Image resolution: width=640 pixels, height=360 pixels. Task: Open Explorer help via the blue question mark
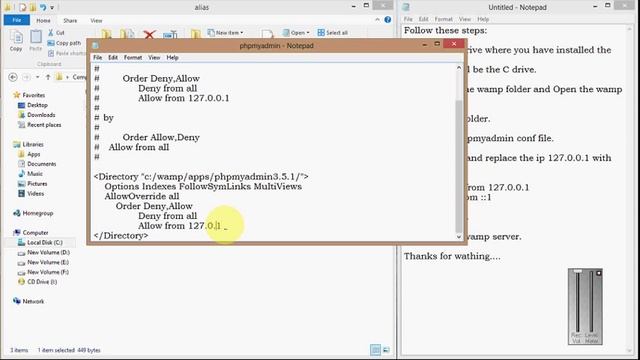388,20
